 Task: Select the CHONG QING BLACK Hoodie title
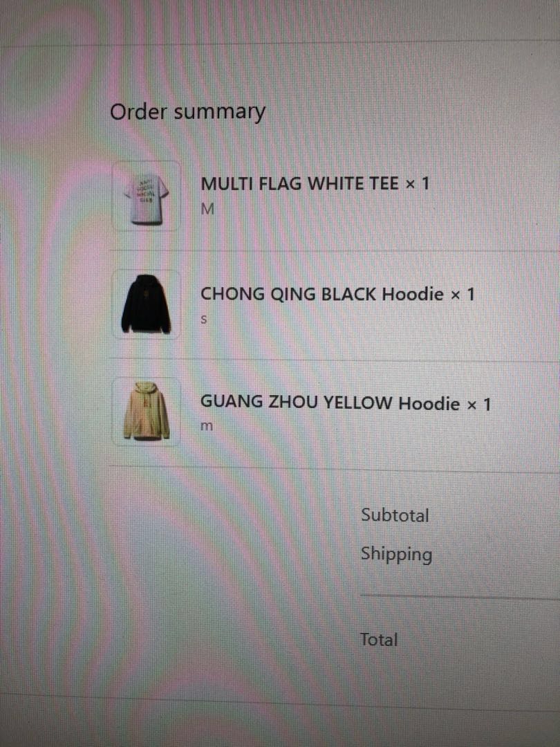(322, 294)
